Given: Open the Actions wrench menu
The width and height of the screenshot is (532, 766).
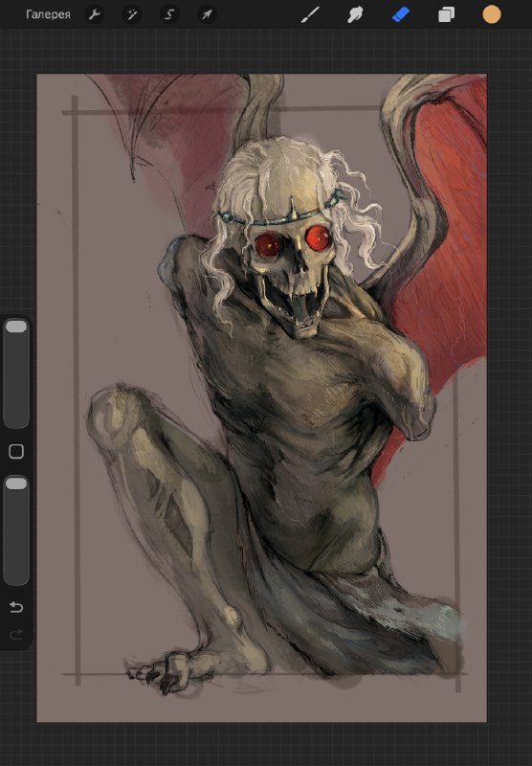Looking at the screenshot, I should pyautogui.click(x=94, y=14).
